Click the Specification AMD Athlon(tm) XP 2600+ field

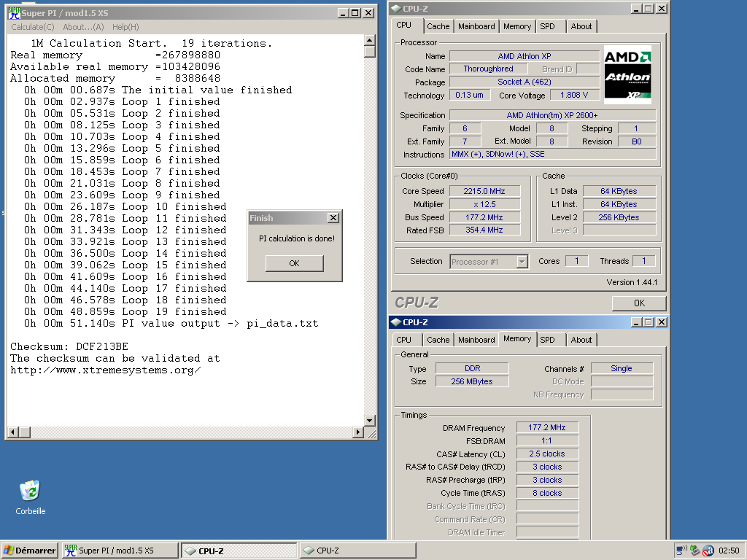553,115
